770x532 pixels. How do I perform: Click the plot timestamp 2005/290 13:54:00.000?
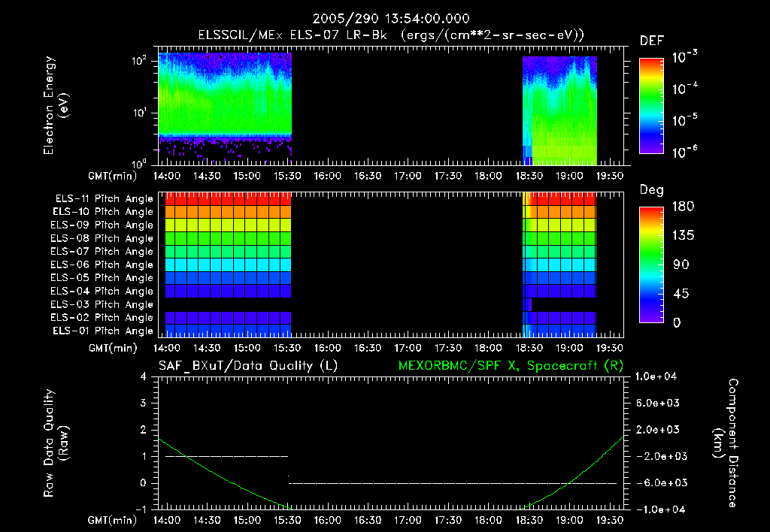point(391,19)
